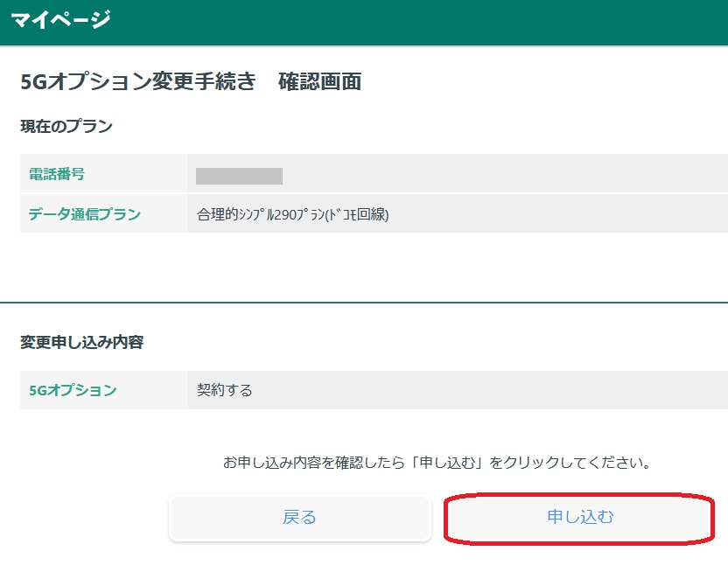
Task: Click the 変更申し込み内容 section heading
Action: tap(81, 342)
